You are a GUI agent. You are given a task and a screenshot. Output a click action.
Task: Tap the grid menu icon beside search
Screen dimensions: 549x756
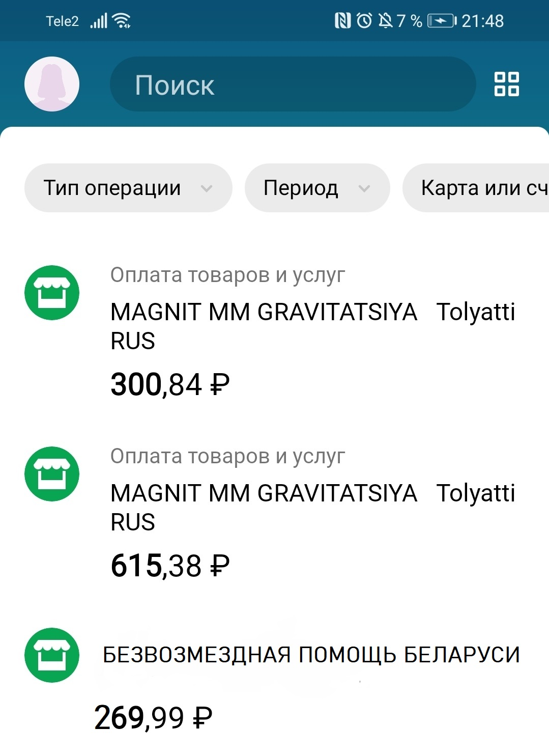(506, 84)
